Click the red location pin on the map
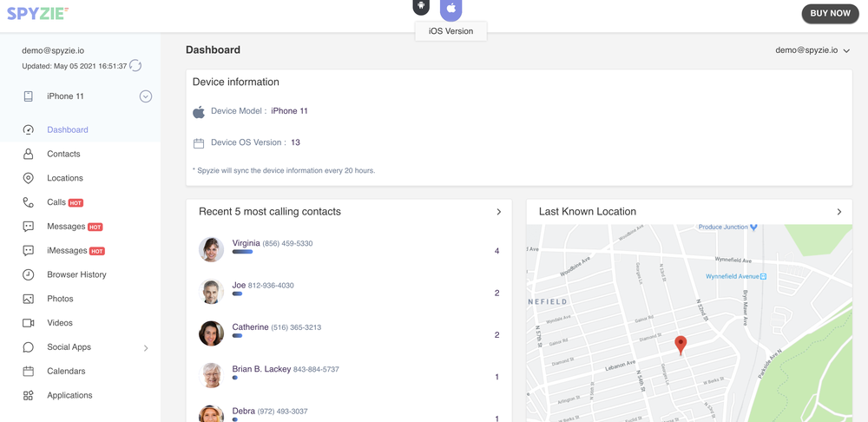The height and width of the screenshot is (422, 868). [x=681, y=345]
